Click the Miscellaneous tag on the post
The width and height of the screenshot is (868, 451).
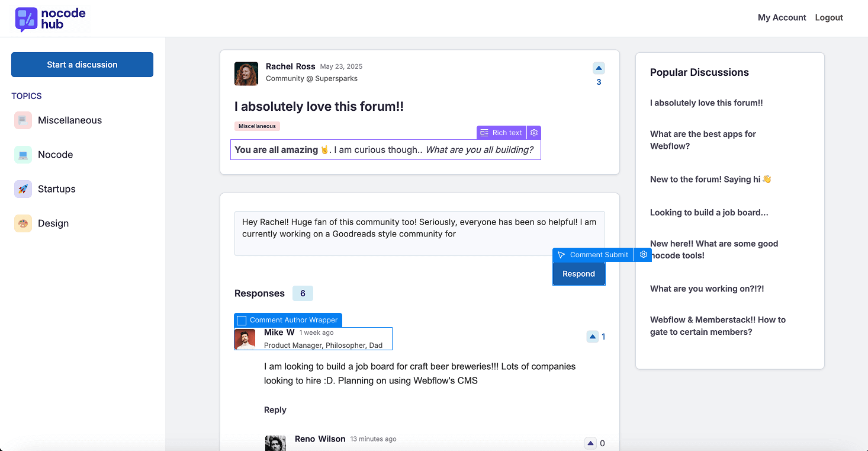pos(257,126)
